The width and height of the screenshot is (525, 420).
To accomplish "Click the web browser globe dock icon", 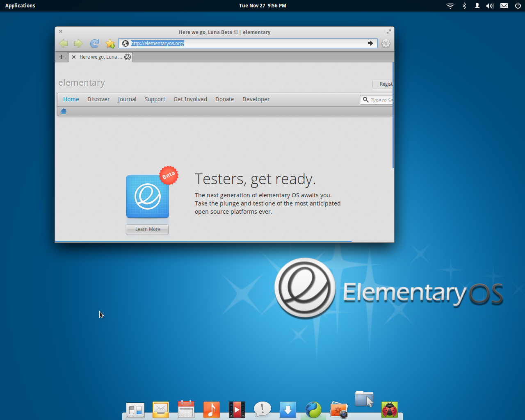I will (313, 409).
